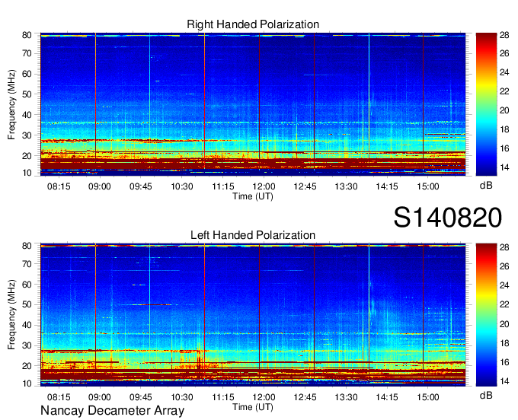The image size is (518, 420).
Task: Click Time (UT) label under Left Handed plot
Action: tap(253, 407)
